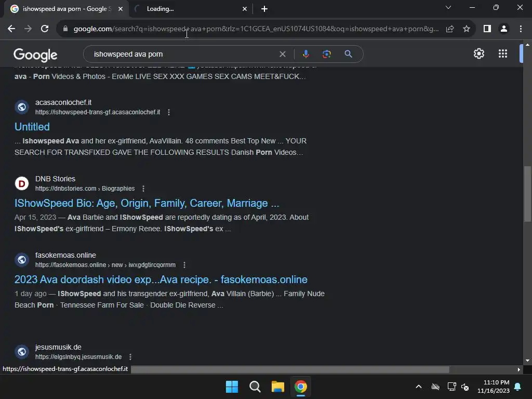
Task: Clear the Google search box text
Action: [282, 54]
